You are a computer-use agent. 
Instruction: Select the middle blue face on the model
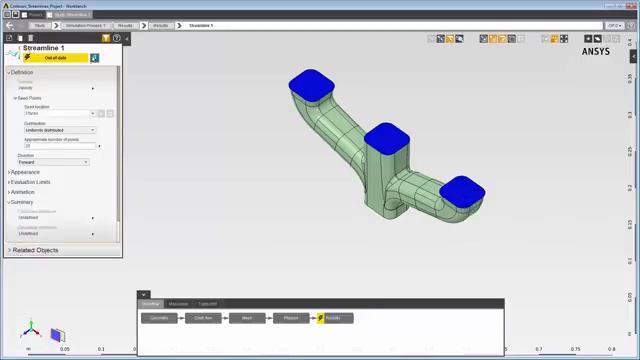coord(387,139)
